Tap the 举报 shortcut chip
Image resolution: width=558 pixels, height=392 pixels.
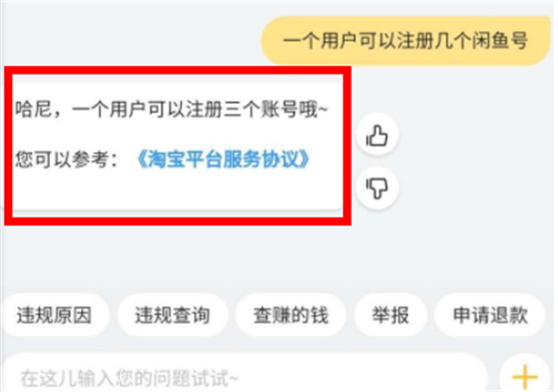tap(391, 315)
